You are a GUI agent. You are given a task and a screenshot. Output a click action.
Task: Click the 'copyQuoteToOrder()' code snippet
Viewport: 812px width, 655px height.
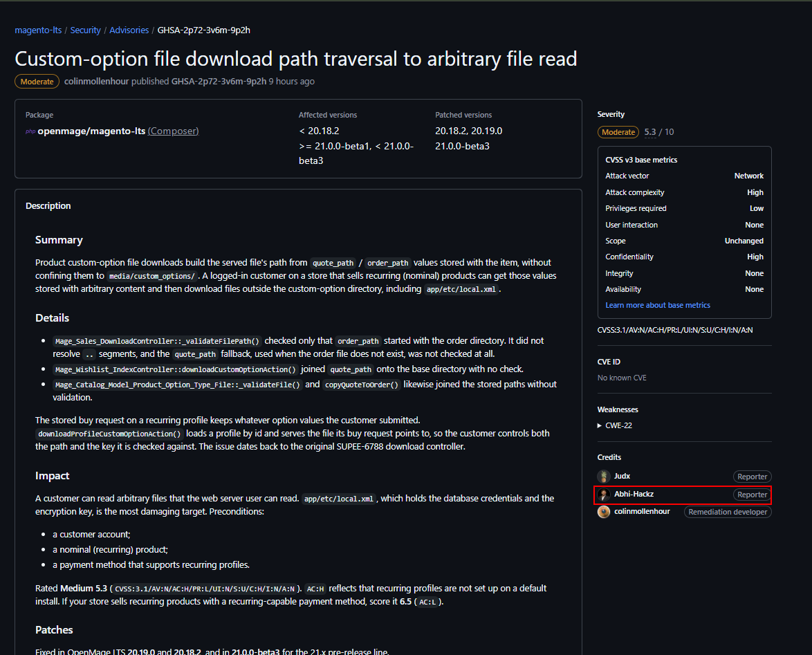pos(362,385)
